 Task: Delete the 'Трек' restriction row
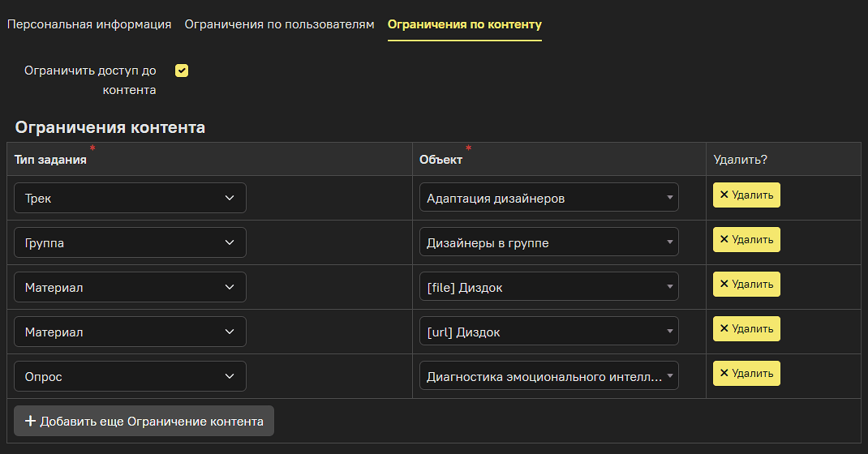(x=746, y=195)
